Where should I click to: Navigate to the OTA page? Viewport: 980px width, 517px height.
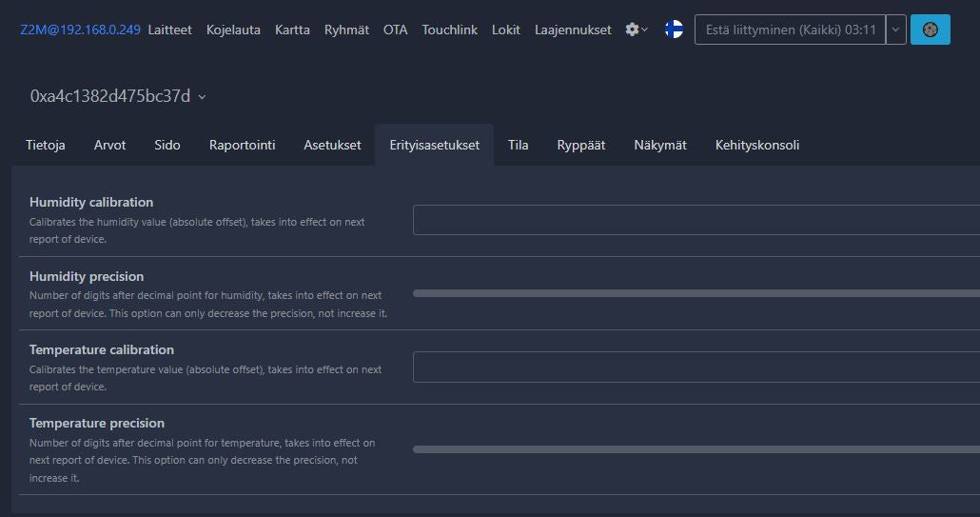click(x=395, y=30)
